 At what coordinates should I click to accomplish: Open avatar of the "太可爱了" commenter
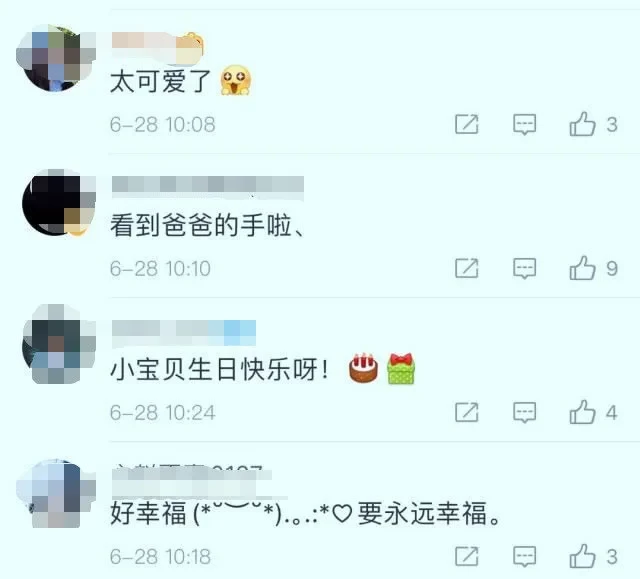point(56,58)
